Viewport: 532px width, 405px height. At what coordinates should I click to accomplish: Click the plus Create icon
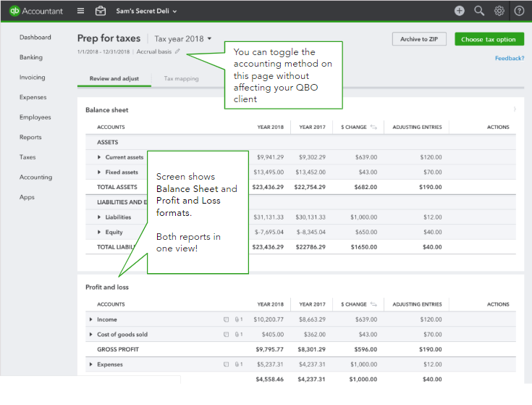click(460, 11)
